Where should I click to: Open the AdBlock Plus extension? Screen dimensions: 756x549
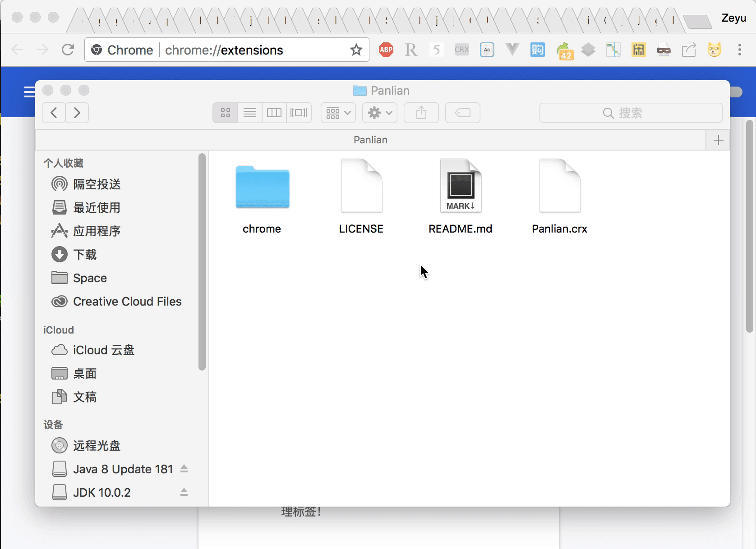386,50
